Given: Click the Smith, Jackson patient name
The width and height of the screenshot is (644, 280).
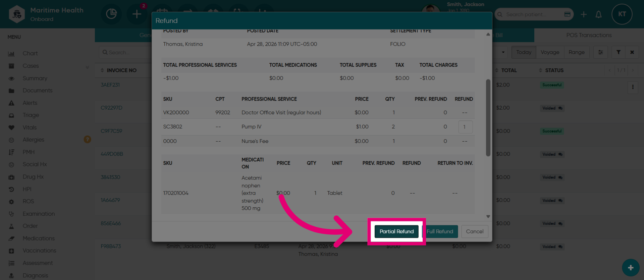Looking at the screenshot, I should [465, 4].
